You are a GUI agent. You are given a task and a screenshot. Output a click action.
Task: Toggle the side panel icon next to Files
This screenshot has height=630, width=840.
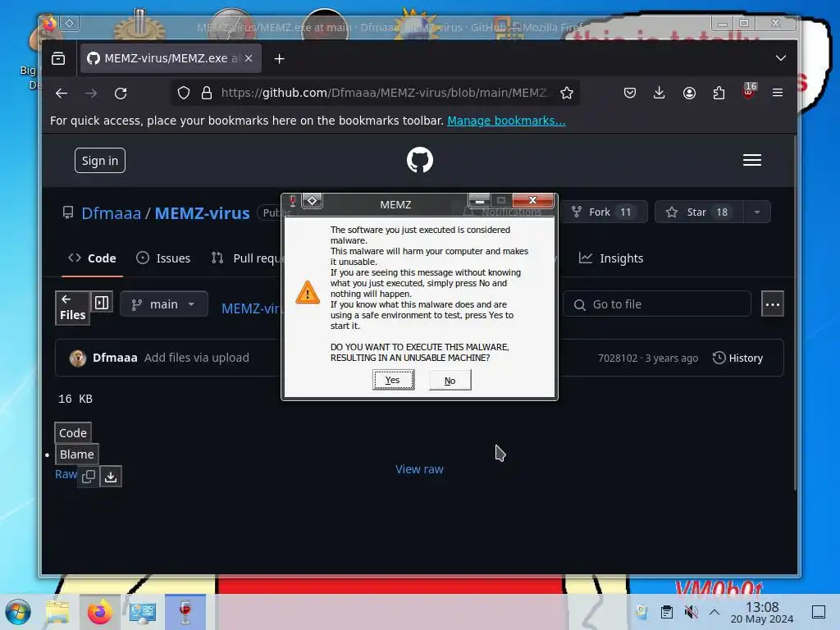(102, 303)
